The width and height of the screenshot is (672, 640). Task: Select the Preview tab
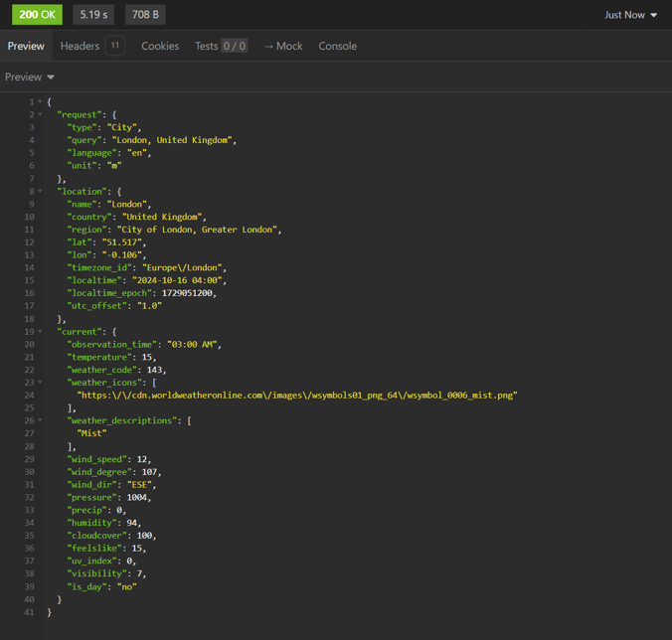pos(26,46)
